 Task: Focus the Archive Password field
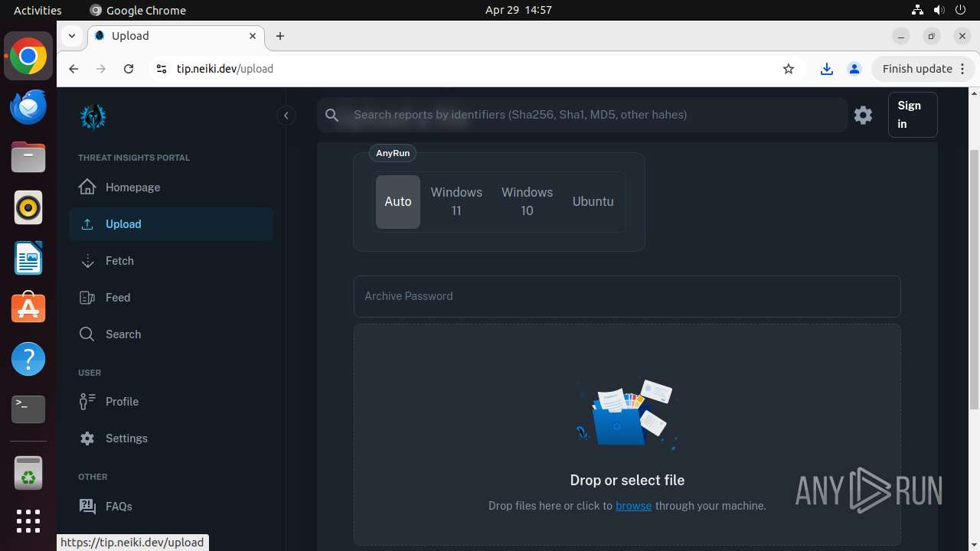627,296
